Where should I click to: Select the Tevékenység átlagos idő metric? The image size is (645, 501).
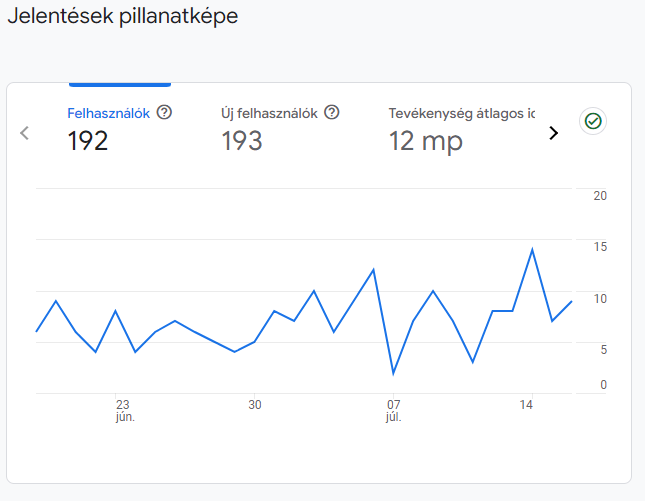[x=461, y=113]
